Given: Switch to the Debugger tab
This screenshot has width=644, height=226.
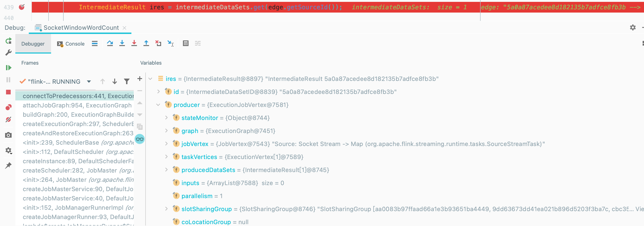Looking at the screenshot, I should pos(33,44).
